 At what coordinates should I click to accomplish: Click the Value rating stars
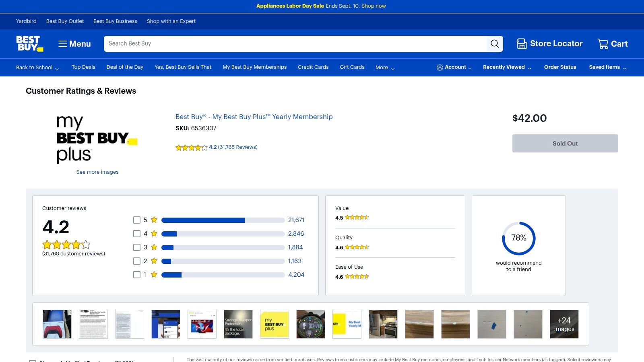pos(357,218)
